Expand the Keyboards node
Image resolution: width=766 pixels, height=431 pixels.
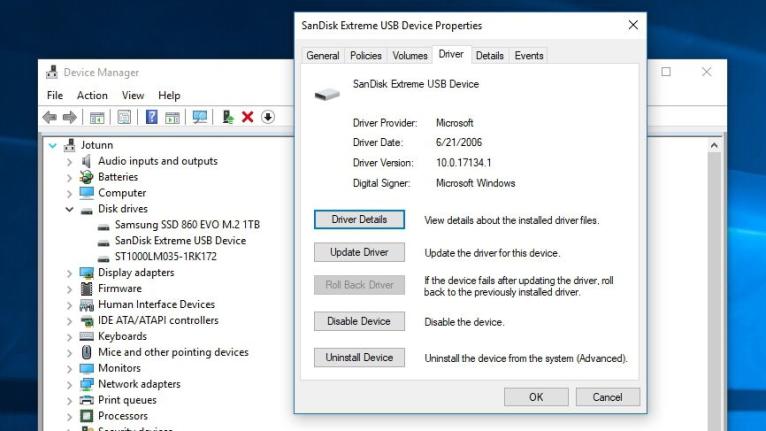pyautogui.click(x=69, y=337)
